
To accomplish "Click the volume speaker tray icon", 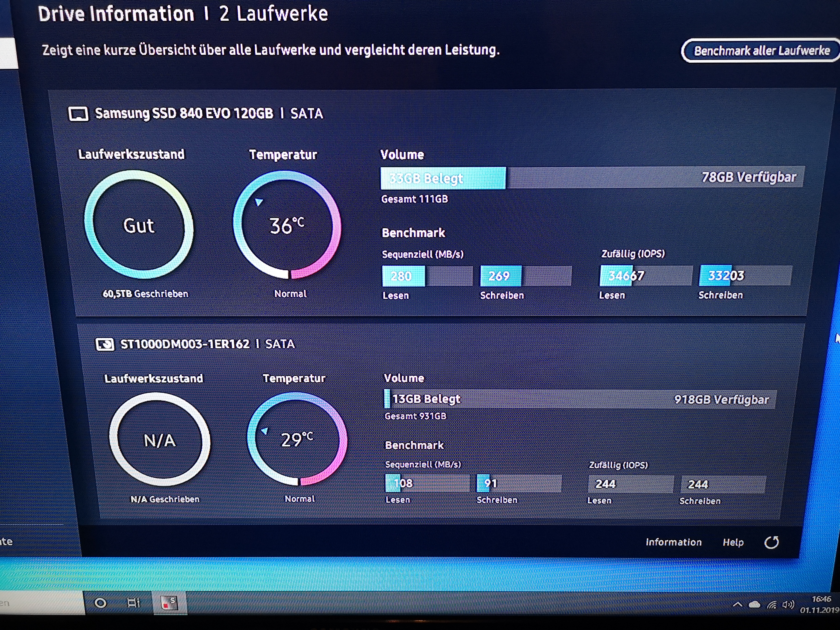I will point(788,605).
